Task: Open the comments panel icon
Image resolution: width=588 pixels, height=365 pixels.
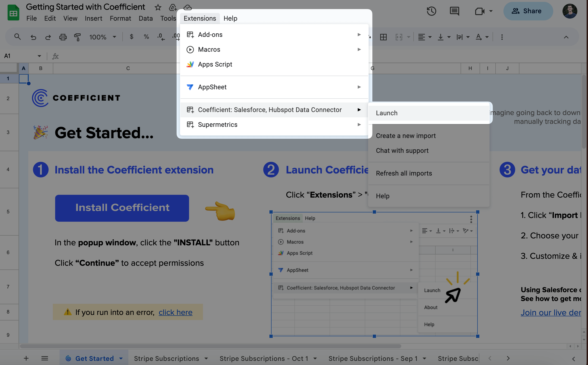Action: tap(454, 11)
